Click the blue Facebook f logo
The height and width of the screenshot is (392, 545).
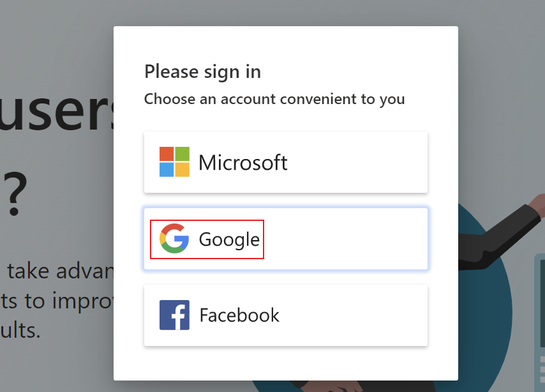click(x=174, y=315)
